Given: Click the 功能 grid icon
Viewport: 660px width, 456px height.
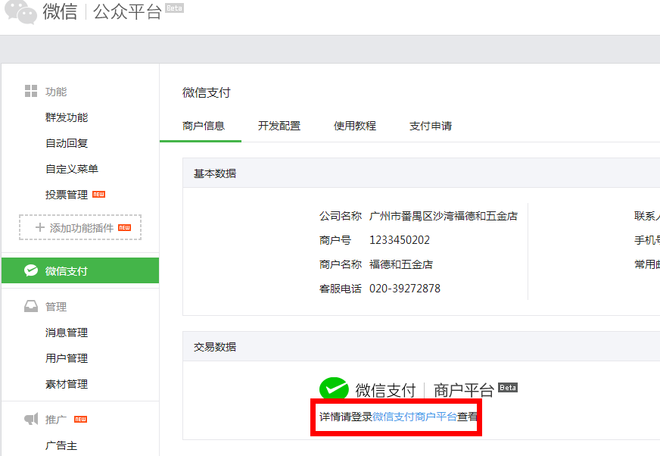Looking at the screenshot, I should tap(31, 91).
